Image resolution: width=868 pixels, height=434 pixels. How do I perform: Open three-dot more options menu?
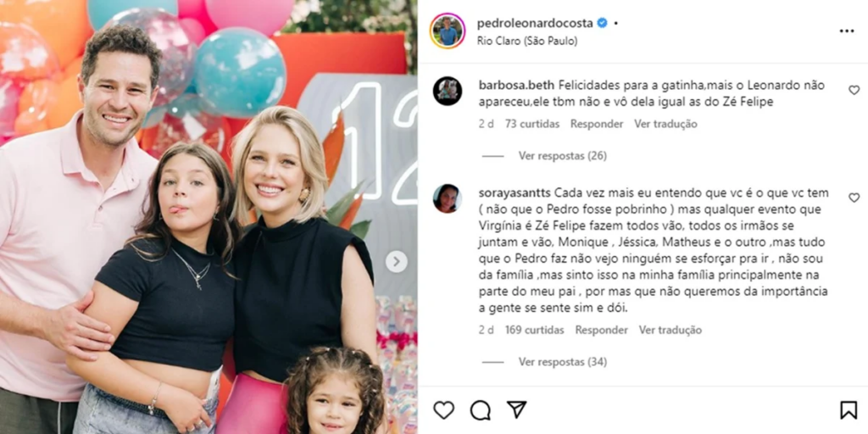click(847, 31)
